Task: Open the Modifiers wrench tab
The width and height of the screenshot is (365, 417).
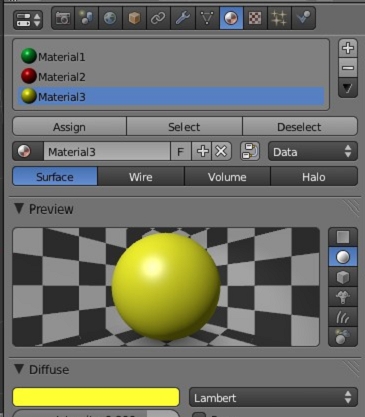Action: pyautogui.click(x=183, y=18)
